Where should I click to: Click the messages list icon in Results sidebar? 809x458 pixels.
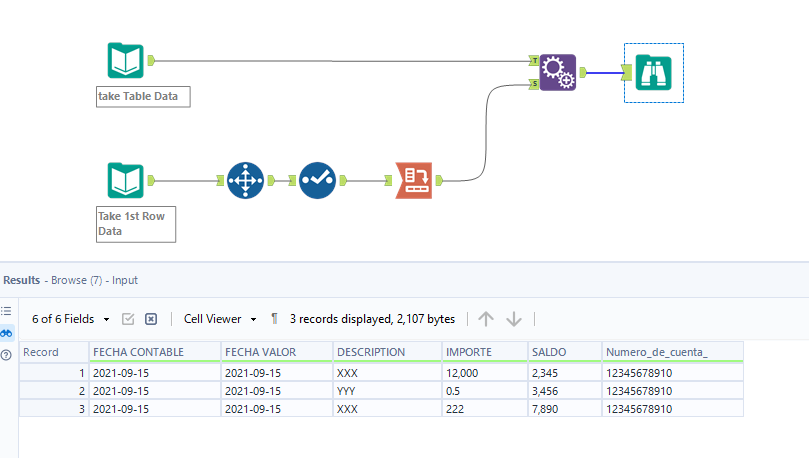pyautogui.click(x=7, y=312)
